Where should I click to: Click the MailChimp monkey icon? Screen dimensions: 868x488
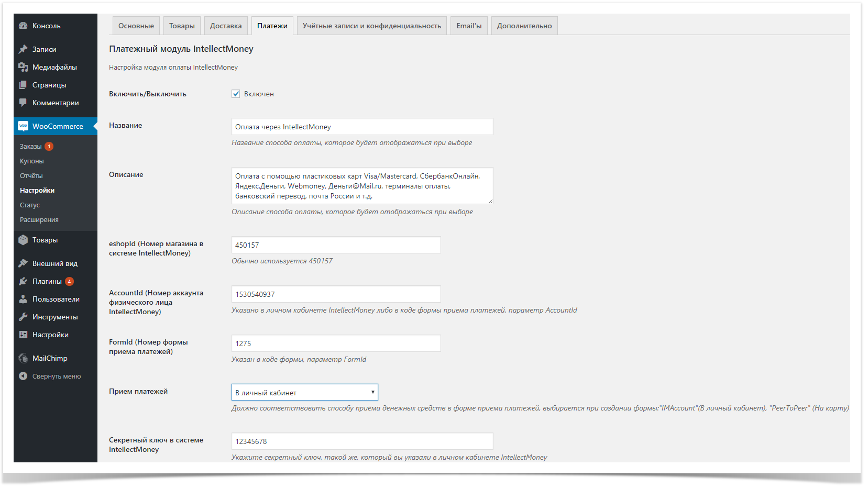(x=23, y=358)
